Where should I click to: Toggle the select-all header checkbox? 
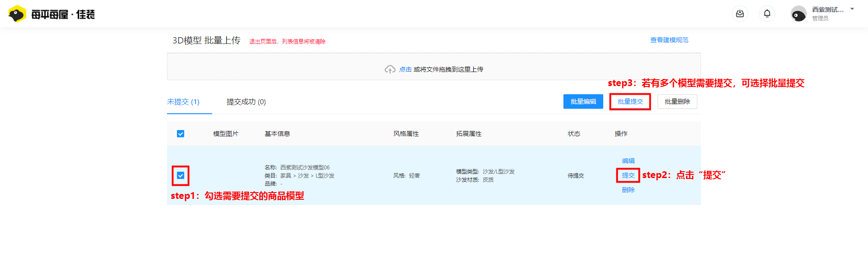point(181,134)
